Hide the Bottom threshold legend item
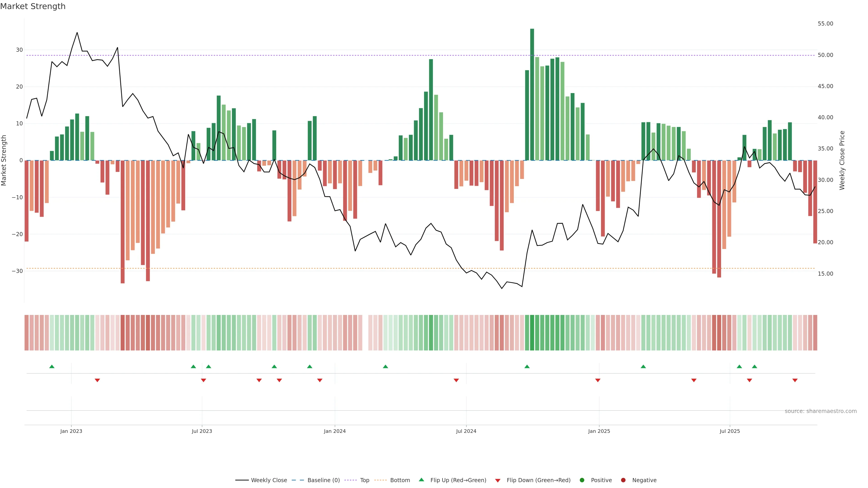The width and height of the screenshot is (868, 488). point(392,480)
